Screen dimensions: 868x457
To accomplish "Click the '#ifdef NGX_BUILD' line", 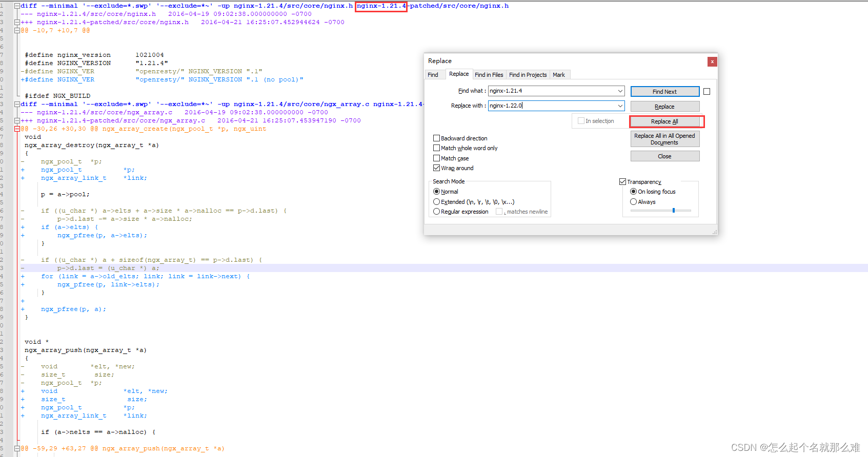I will click(x=57, y=96).
